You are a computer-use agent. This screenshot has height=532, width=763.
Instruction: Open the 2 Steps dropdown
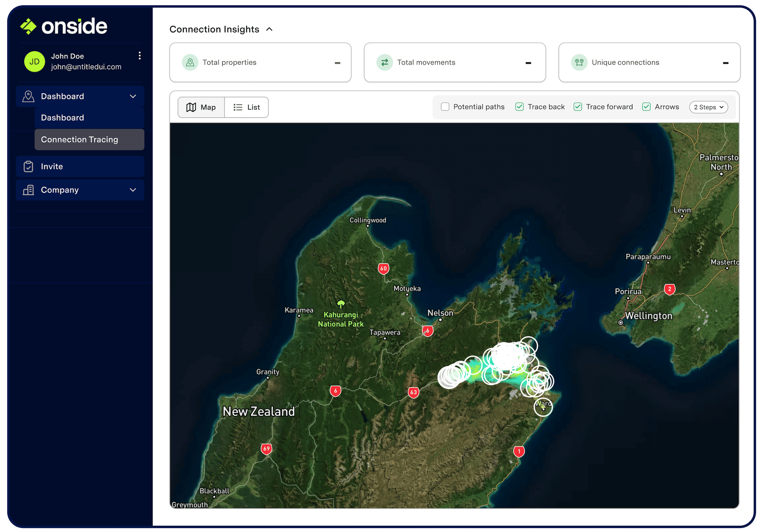709,107
